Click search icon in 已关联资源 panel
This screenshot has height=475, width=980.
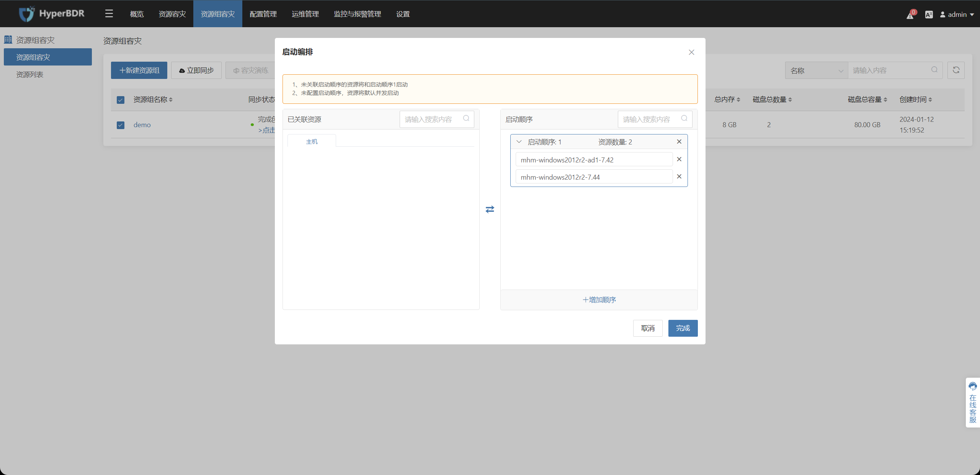pyautogui.click(x=466, y=118)
